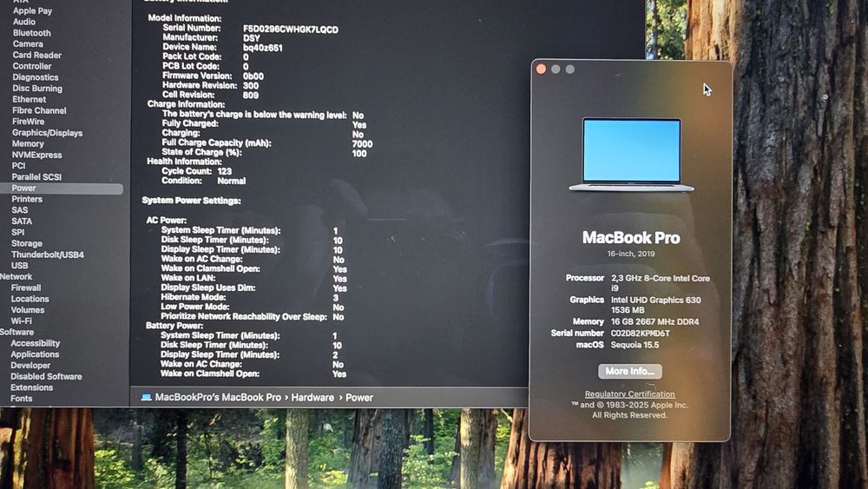Viewport: 868px width, 489px height.
Task: Select Parallel SCSI in the sidebar
Action: click(x=36, y=176)
